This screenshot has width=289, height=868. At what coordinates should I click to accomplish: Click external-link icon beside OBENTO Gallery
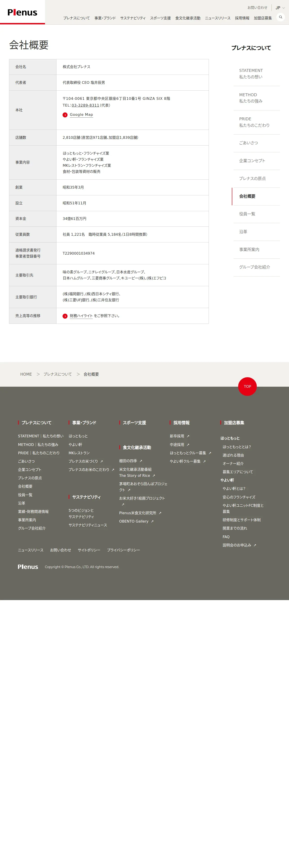coord(152,522)
